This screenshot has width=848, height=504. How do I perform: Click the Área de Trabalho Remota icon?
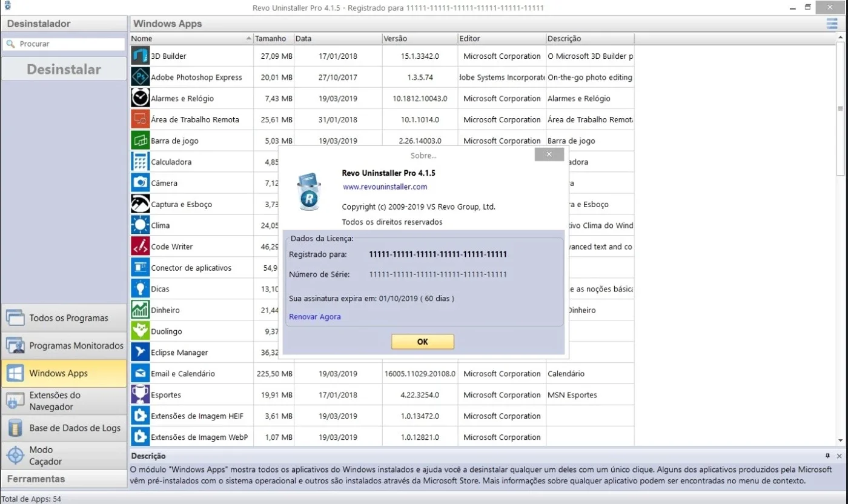point(141,119)
